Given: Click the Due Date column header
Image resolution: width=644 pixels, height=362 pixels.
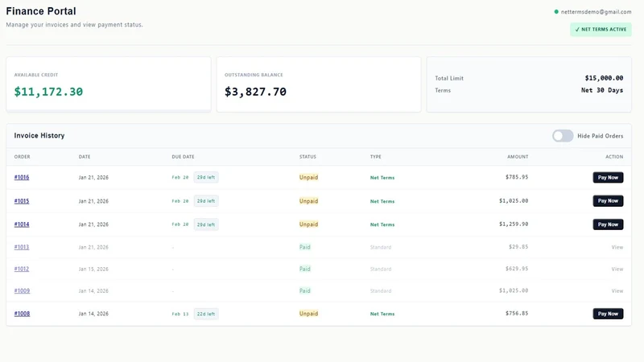Looking at the screenshot, I should [183, 157].
